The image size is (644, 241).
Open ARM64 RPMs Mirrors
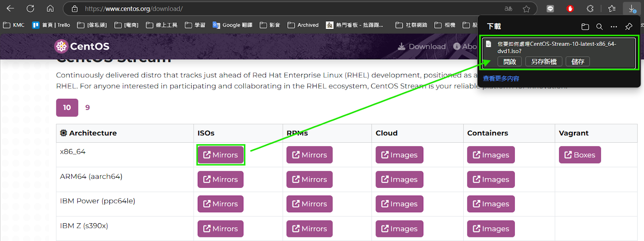[x=310, y=179]
